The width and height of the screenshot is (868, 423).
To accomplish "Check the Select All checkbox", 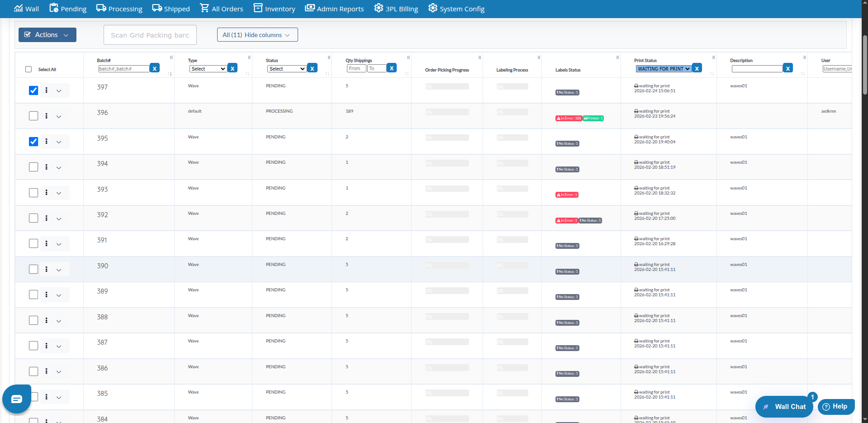I will point(28,69).
